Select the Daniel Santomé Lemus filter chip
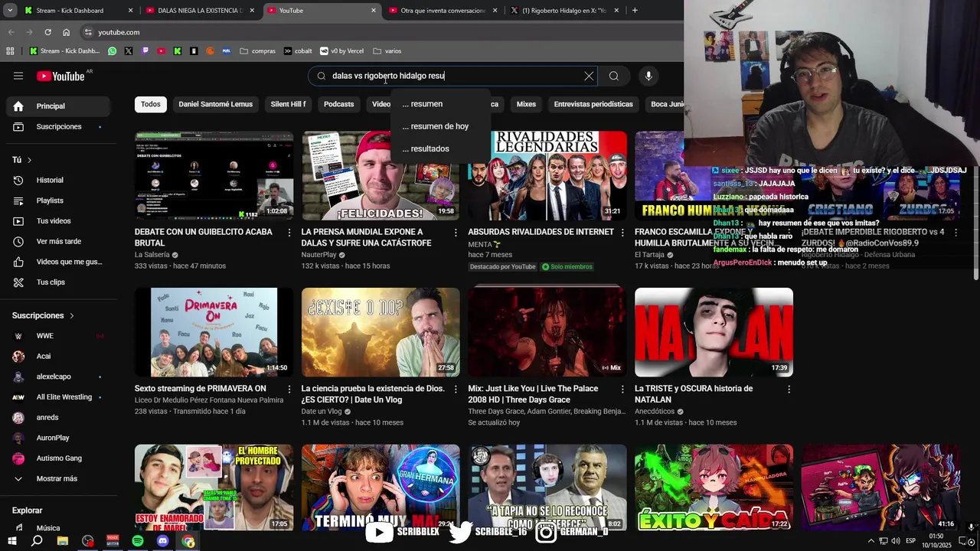This screenshot has height=551, width=980. [215, 104]
